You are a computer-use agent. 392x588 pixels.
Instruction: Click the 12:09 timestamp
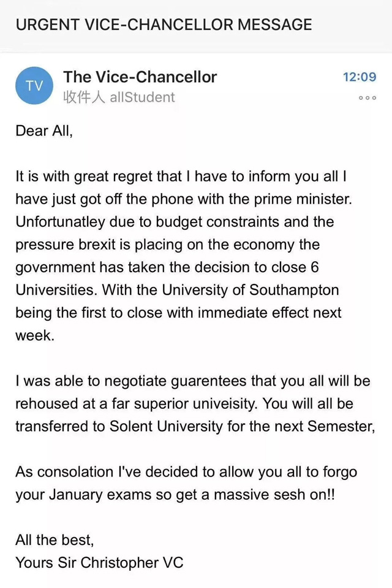click(360, 77)
